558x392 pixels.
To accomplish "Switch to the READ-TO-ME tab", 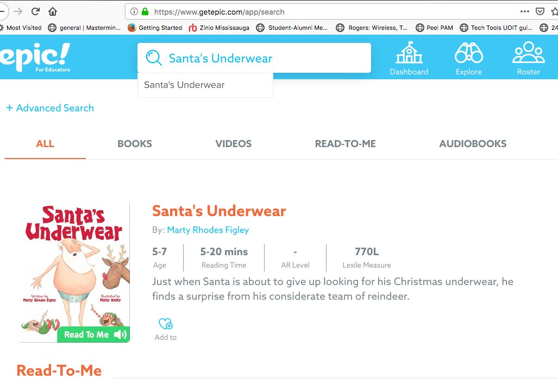I will pyautogui.click(x=345, y=144).
